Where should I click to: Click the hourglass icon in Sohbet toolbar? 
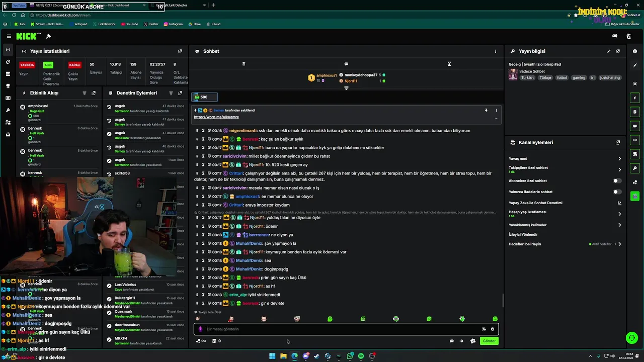(449, 64)
